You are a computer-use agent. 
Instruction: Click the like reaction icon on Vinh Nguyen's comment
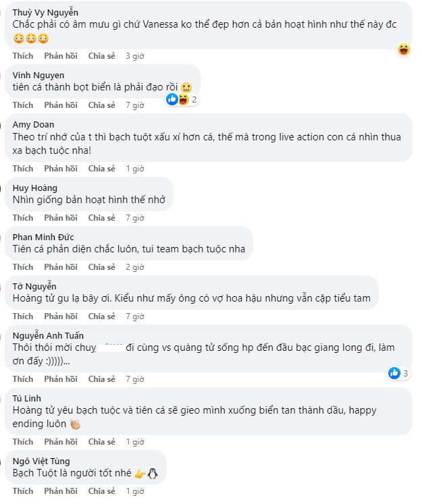(172, 99)
